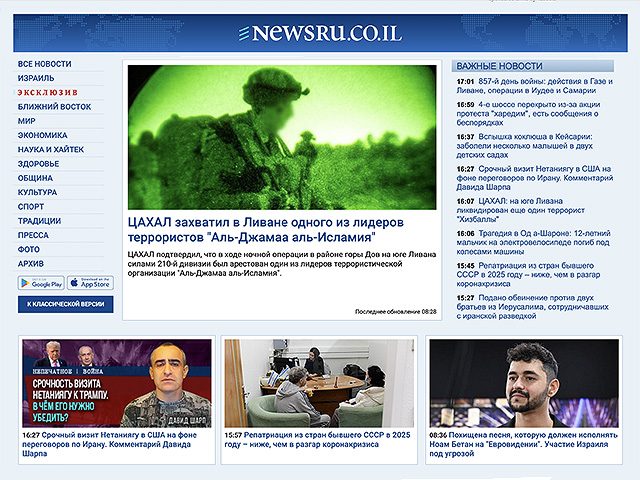Click the «Важные новости» section header
The width and height of the screenshot is (640, 480).
pyautogui.click(x=490, y=64)
